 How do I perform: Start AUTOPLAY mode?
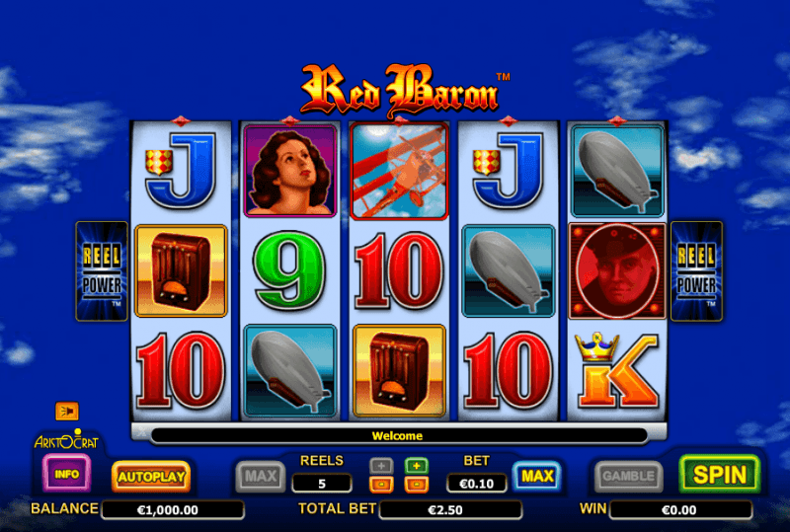click(x=151, y=476)
